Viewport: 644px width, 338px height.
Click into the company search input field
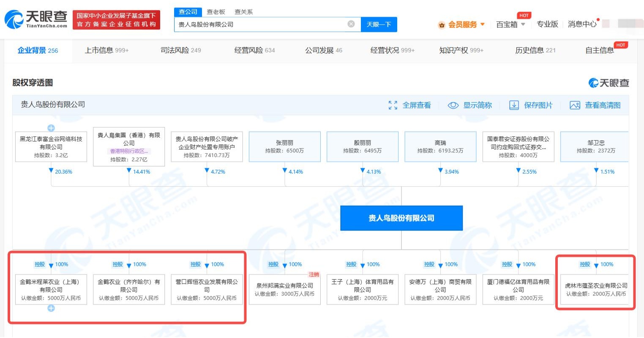pyautogui.click(x=260, y=25)
